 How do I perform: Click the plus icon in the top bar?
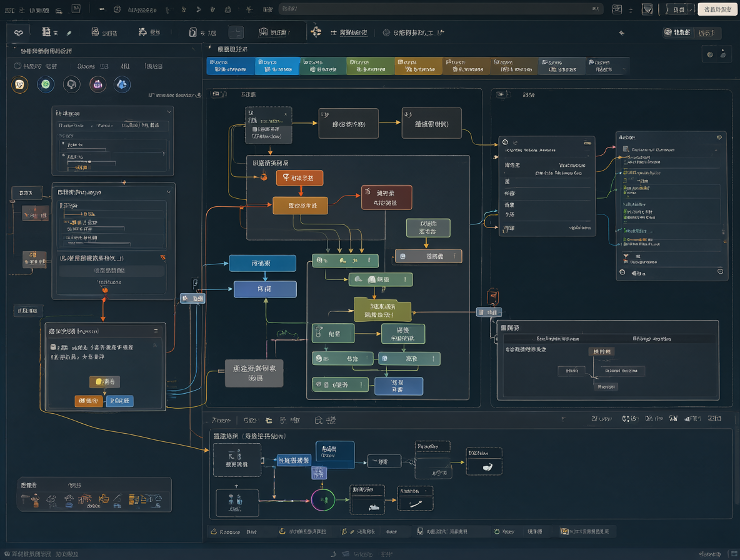coord(631,10)
